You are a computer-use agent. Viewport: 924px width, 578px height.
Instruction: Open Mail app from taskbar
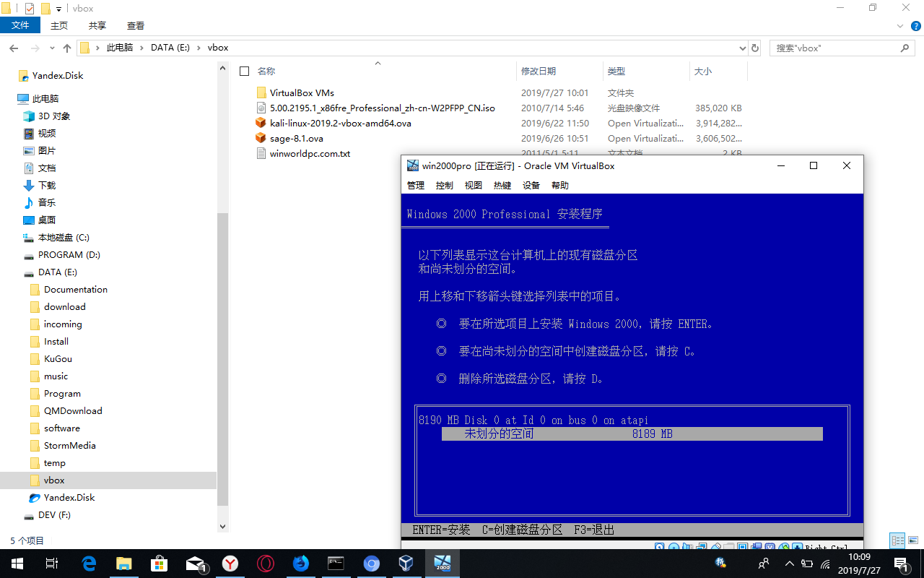pyautogui.click(x=195, y=563)
